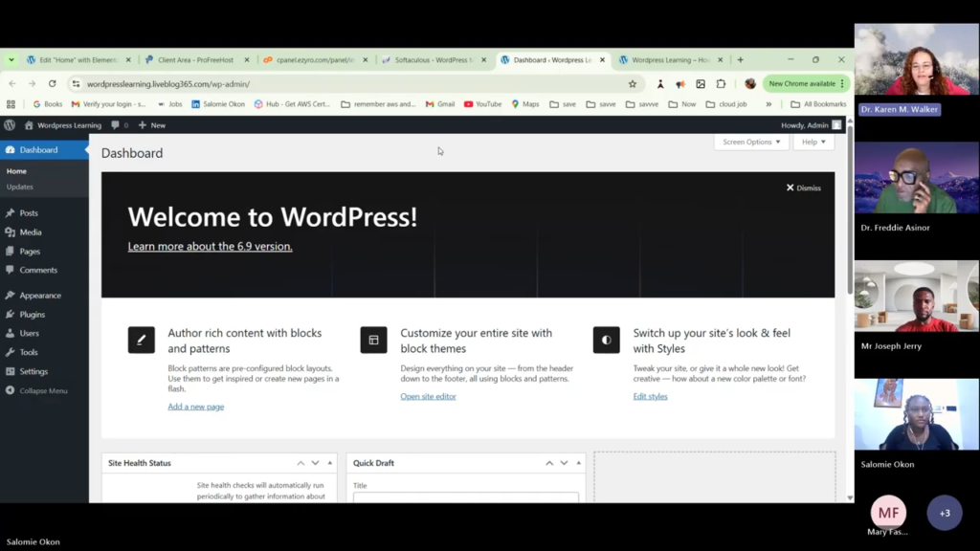The image size is (980, 551).
Task: Click the WordPress logo in admin bar
Action: point(10,125)
